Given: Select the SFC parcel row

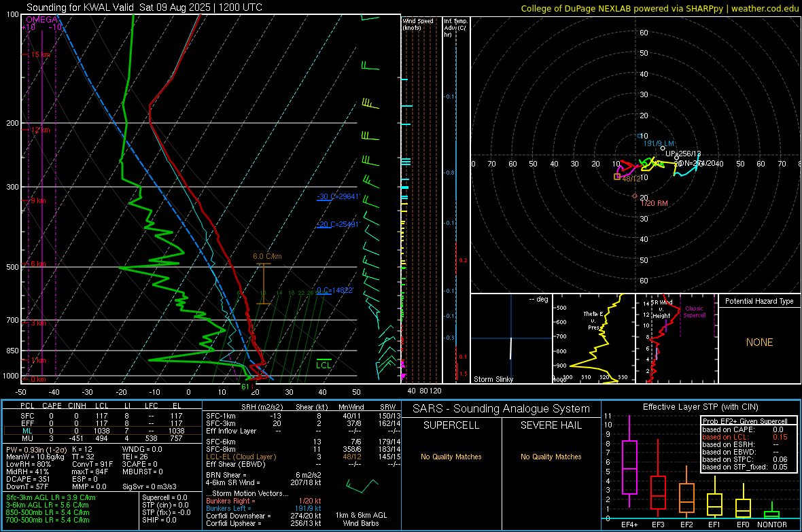Looking at the screenshot, I should point(101,416).
